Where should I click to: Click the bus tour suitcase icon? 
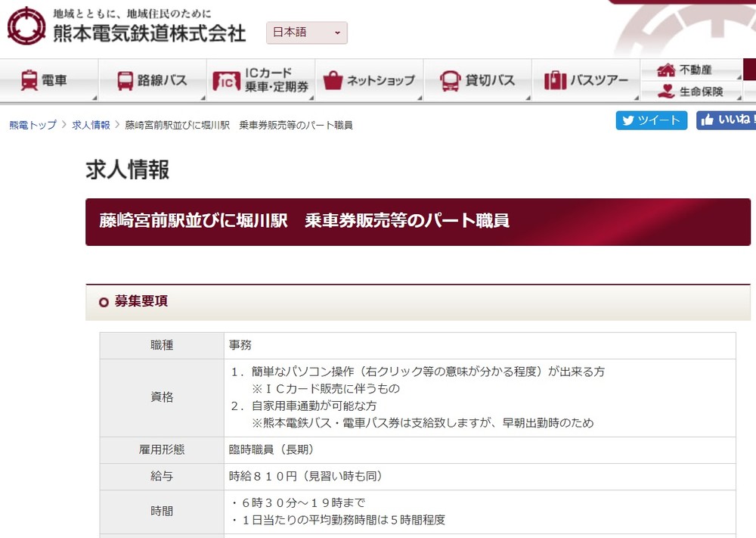click(555, 80)
